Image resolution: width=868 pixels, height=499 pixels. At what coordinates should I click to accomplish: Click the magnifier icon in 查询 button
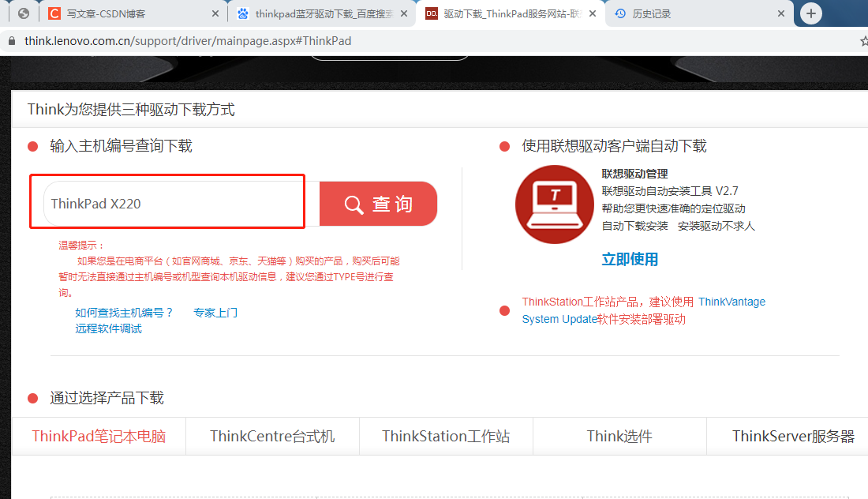point(354,204)
